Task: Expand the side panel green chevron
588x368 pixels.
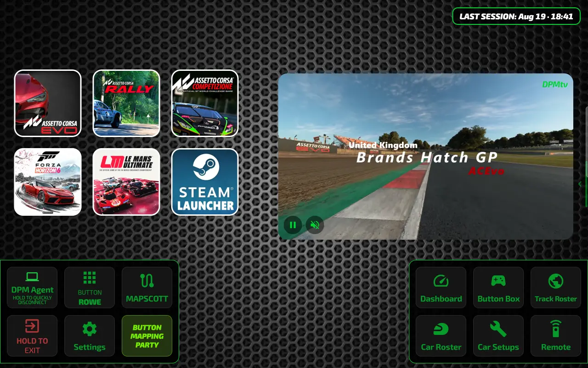Action: (x=580, y=184)
